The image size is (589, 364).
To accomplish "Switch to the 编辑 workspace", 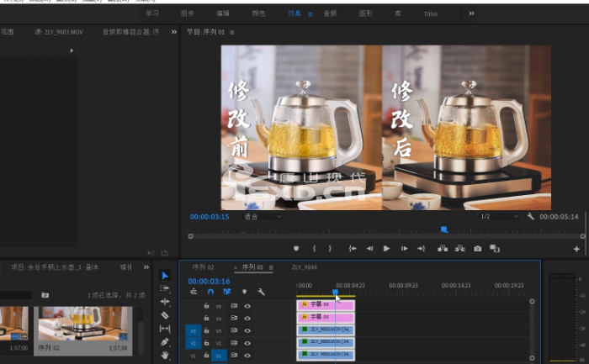I will click(x=223, y=13).
